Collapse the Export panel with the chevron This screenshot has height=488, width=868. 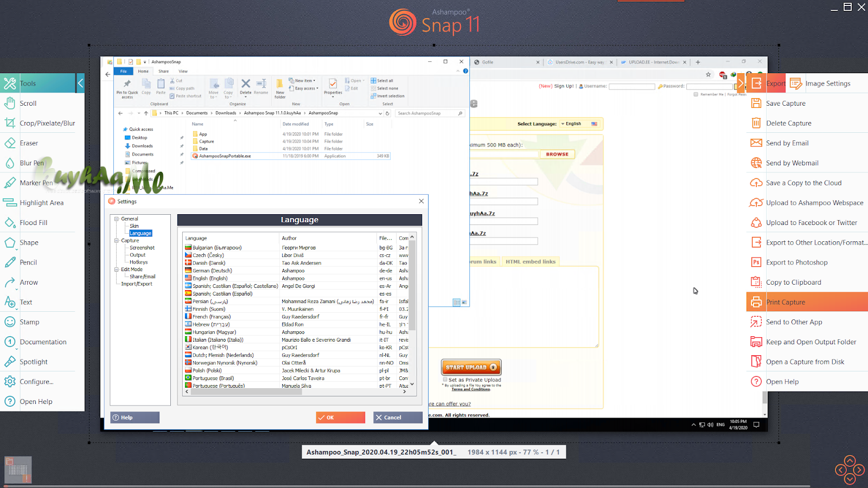click(x=741, y=83)
